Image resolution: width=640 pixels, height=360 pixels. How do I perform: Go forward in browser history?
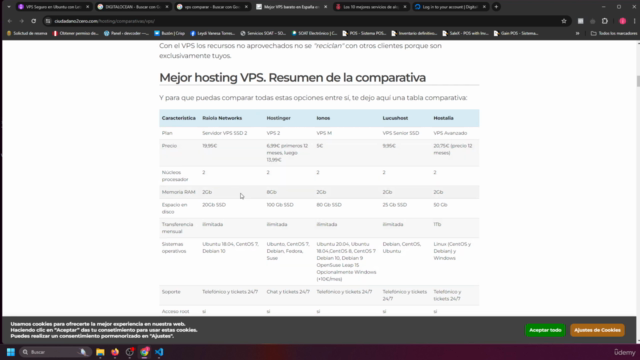[22, 21]
